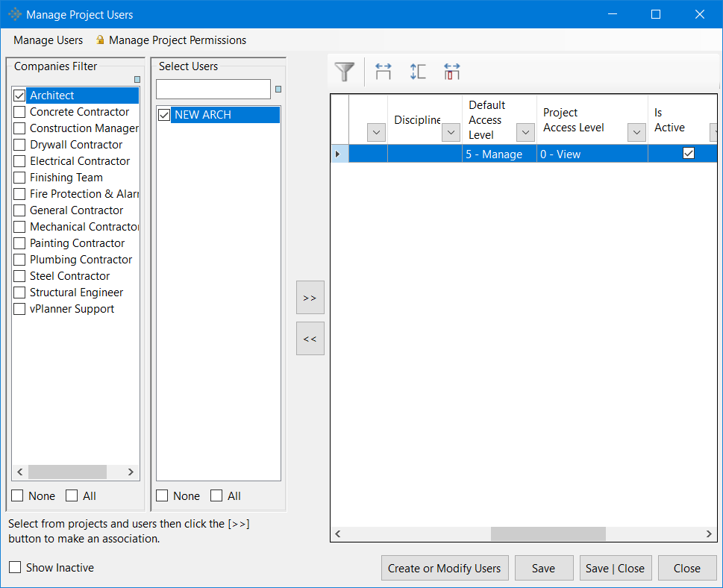Click the best-fit columns toolbar icon
The height and width of the screenshot is (588, 723).
pyautogui.click(x=451, y=72)
